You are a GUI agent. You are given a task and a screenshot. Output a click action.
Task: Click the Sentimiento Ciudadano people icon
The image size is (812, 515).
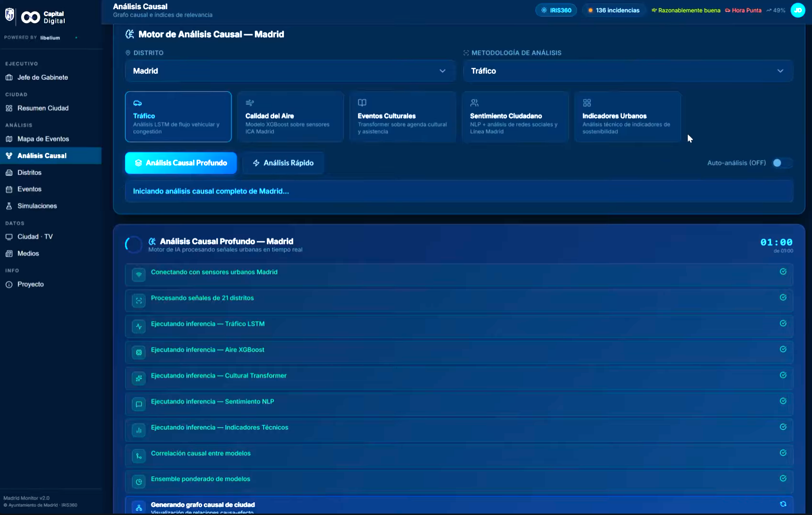[x=475, y=103]
